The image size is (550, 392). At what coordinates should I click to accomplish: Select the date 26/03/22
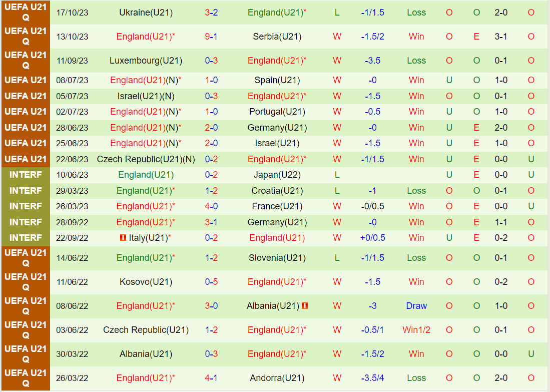pos(72,378)
